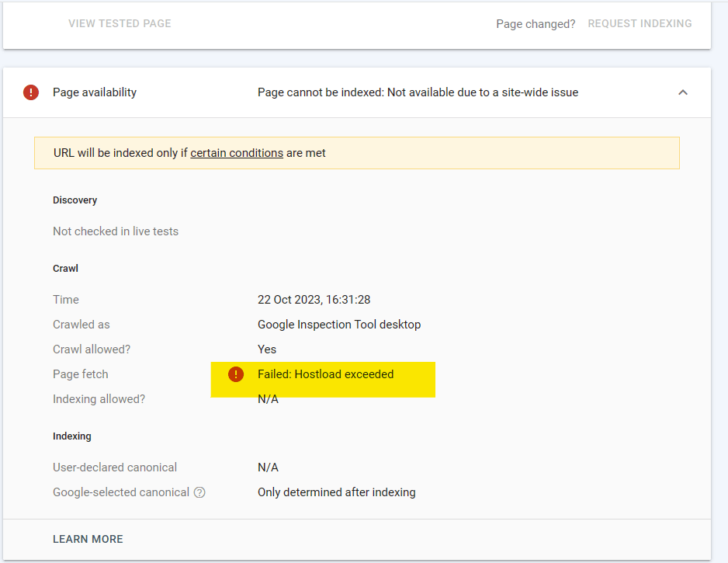The width and height of the screenshot is (728, 563).
Task: Click the "User-declared canonical" label
Action: 115,467
